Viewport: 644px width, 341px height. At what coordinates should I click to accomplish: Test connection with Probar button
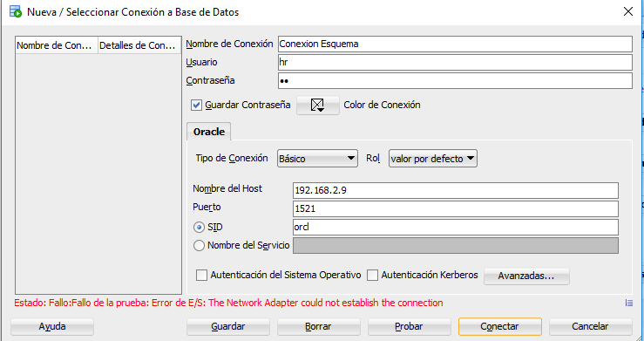click(x=409, y=327)
